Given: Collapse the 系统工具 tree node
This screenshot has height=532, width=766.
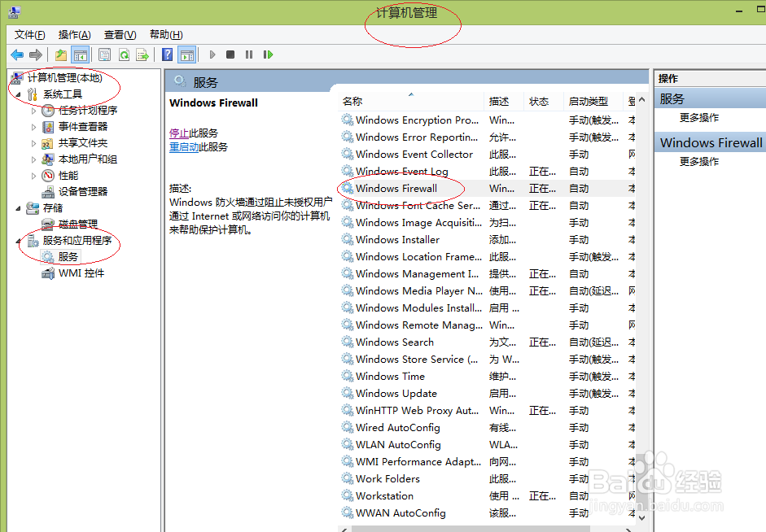Looking at the screenshot, I should [19, 94].
